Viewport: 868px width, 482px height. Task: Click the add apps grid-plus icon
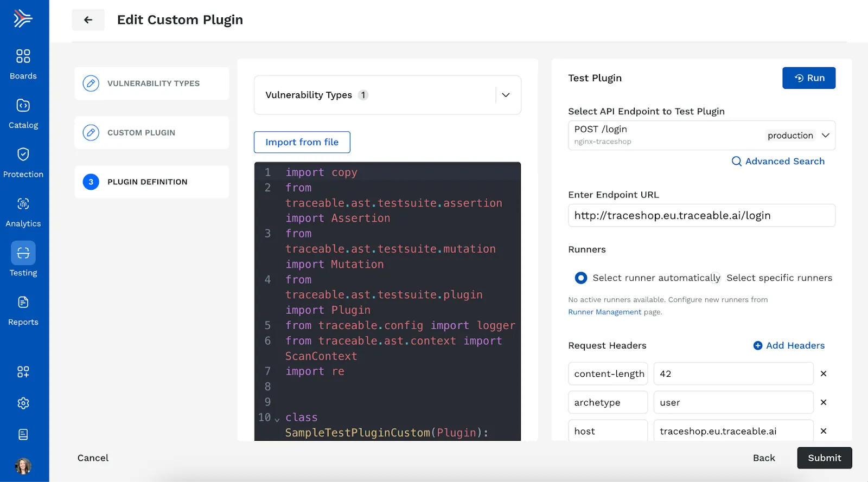click(x=23, y=372)
